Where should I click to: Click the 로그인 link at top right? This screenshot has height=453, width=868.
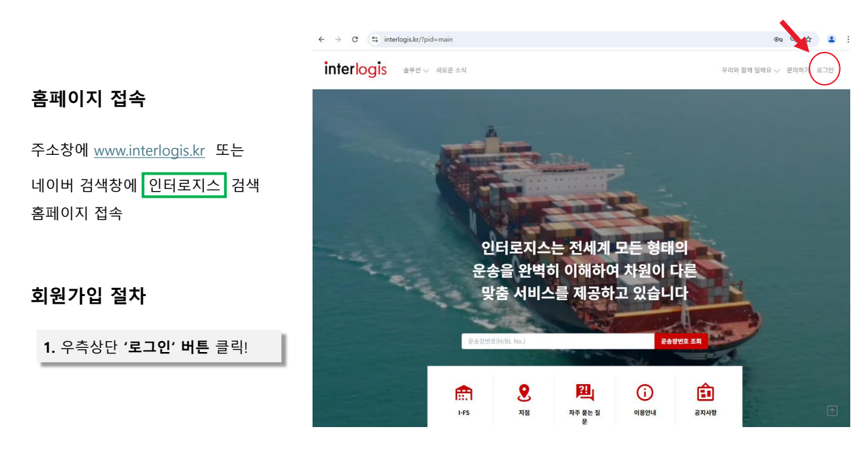[825, 70]
